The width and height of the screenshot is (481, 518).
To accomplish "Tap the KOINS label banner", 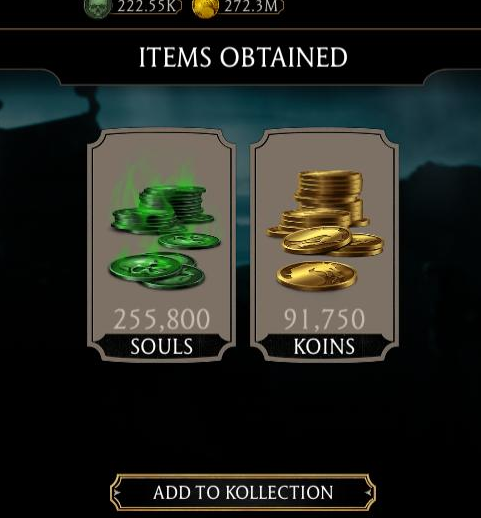I will click(324, 346).
